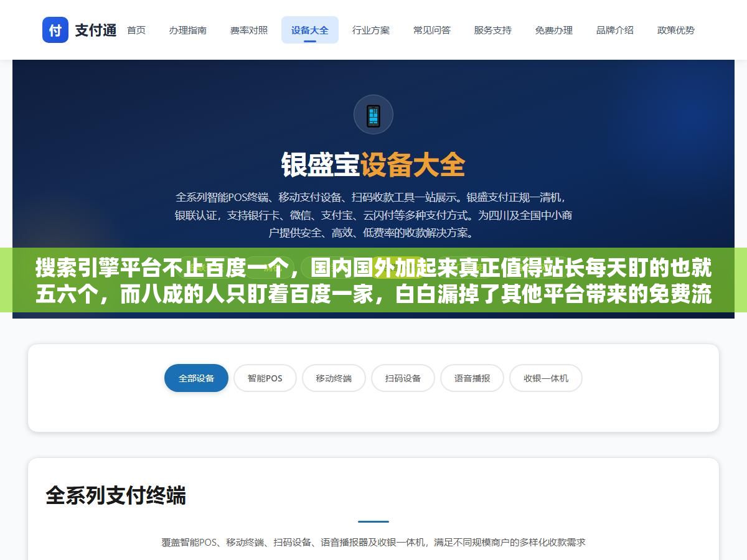
Task: Click the 覆盖智能POS subtitle text
Action: (x=374, y=543)
